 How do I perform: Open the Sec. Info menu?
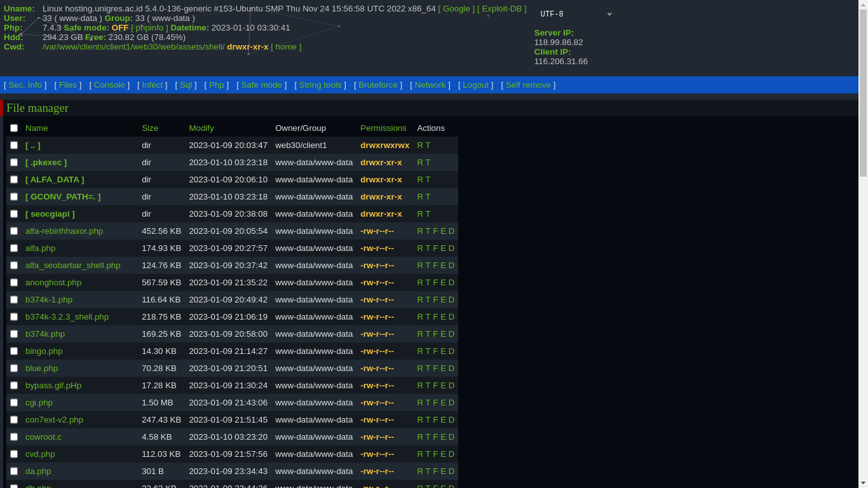(25, 85)
